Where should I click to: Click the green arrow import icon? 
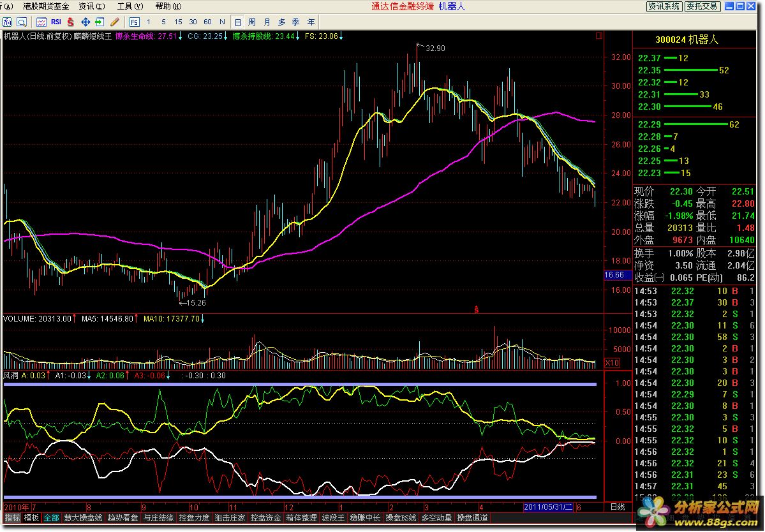[x=100, y=22]
